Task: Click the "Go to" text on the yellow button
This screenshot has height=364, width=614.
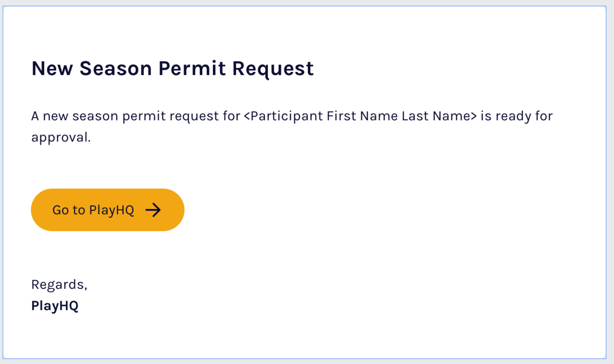Action: coord(69,210)
